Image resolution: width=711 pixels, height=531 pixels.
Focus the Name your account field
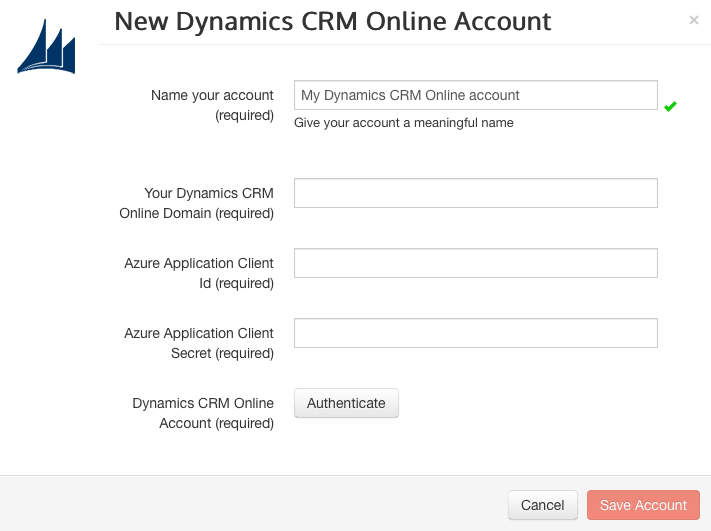pos(476,95)
